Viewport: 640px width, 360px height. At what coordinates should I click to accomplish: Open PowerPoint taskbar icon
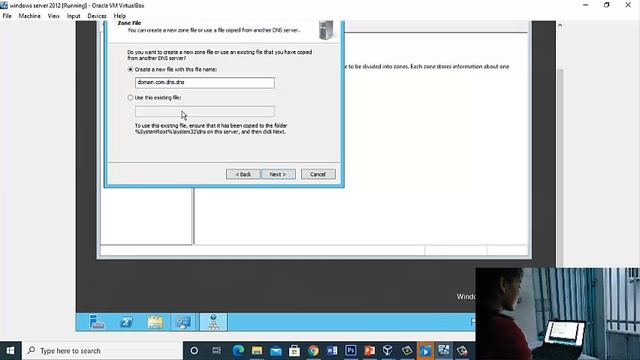click(x=369, y=351)
